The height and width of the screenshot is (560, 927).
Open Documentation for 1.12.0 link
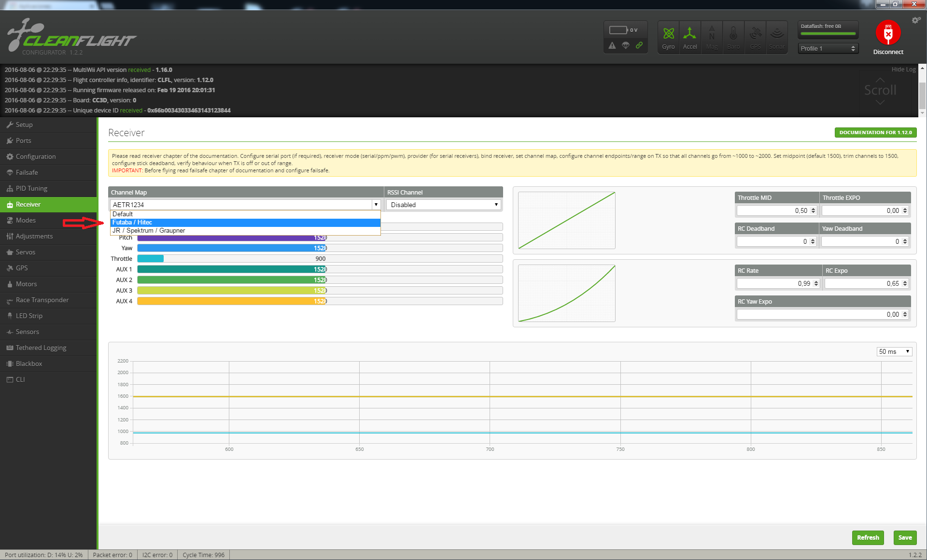coord(875,132)
